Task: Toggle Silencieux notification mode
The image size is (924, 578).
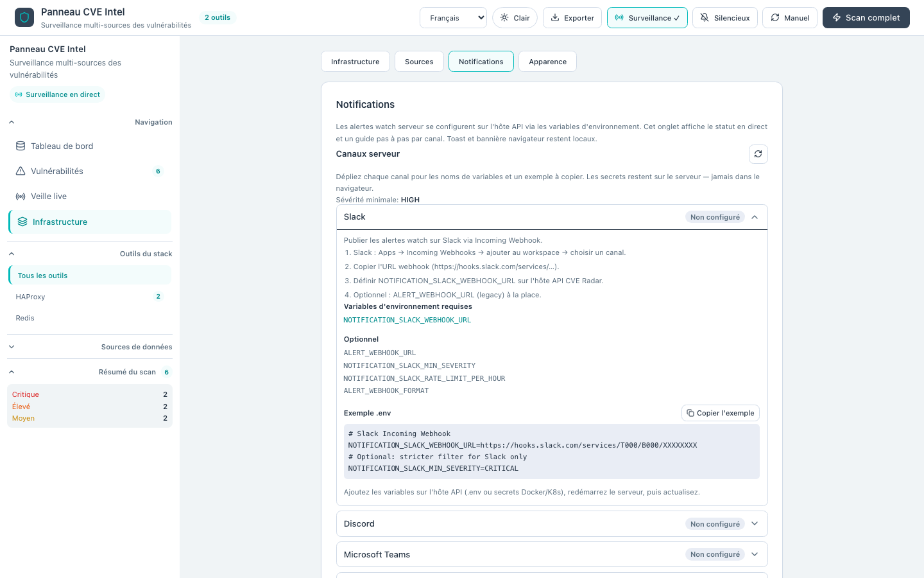Action: pos(725,18)
